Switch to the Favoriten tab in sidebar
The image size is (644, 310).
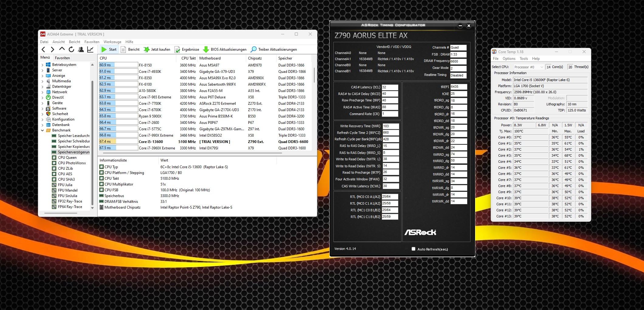coord(62,58)
